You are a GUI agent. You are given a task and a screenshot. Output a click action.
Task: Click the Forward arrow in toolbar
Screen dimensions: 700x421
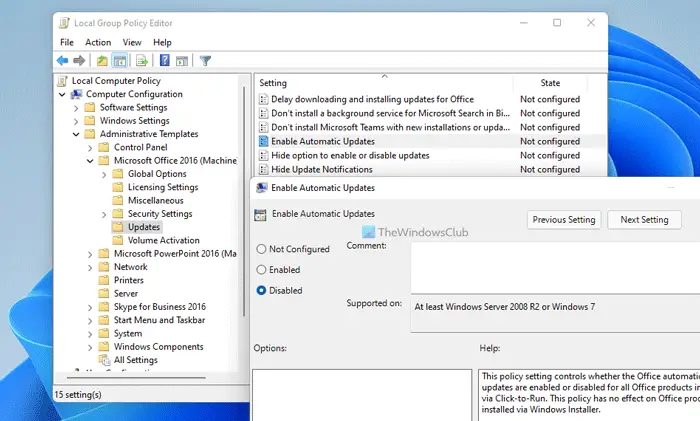(x=79, y=60)
